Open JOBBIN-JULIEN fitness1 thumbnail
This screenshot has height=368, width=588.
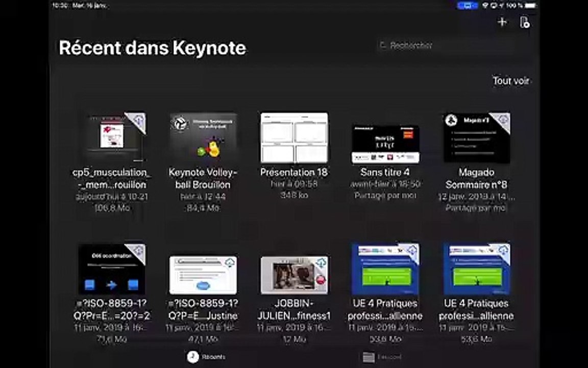[x=295, y=275]
